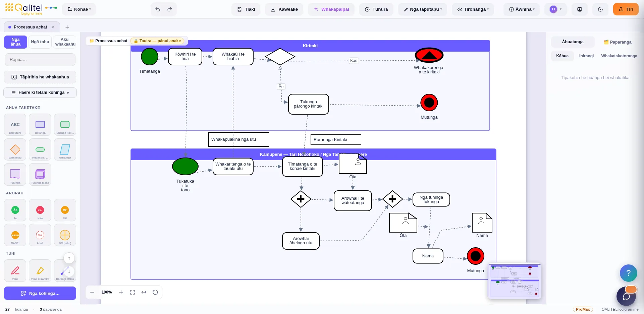The image size is (644, 314).
Task: Switch to Aku whakaahua tab
Action: 65,42
